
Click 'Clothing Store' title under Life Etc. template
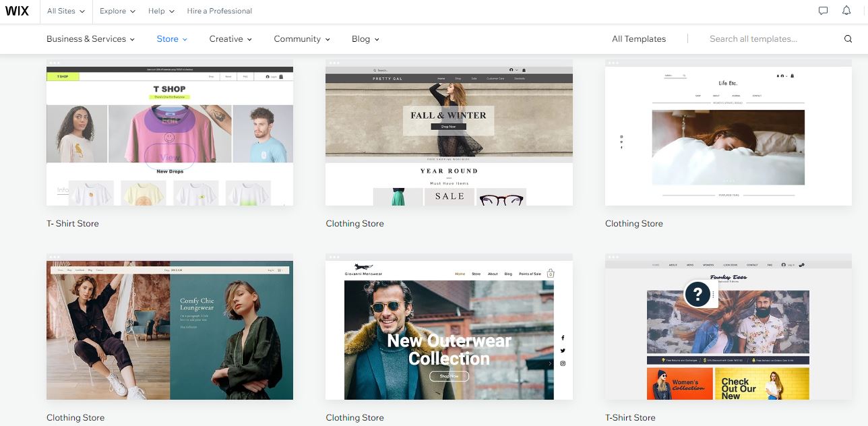click(x=634, y=224)
